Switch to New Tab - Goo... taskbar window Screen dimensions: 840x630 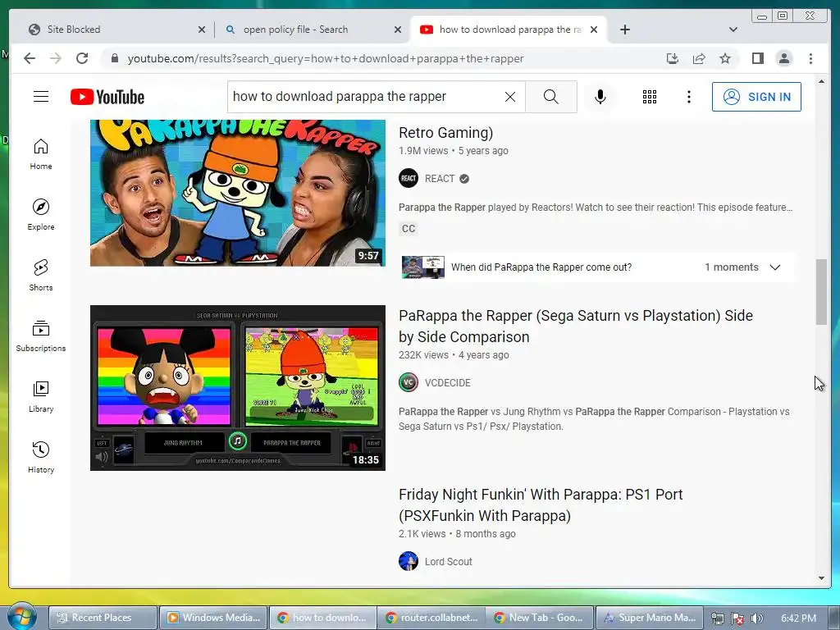point(541,618)
